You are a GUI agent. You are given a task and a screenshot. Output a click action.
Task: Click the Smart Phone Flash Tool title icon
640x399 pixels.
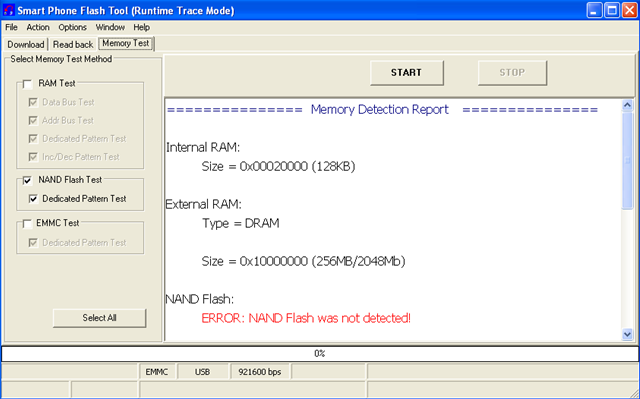coord(8,10)
